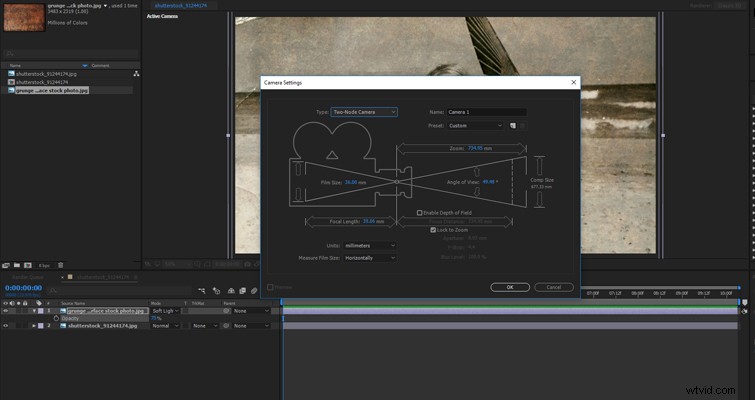The width and height of the screenshot is (755, 400).
Task: Click parent pick whip icon on layer 1
Action: pos(226,311)
